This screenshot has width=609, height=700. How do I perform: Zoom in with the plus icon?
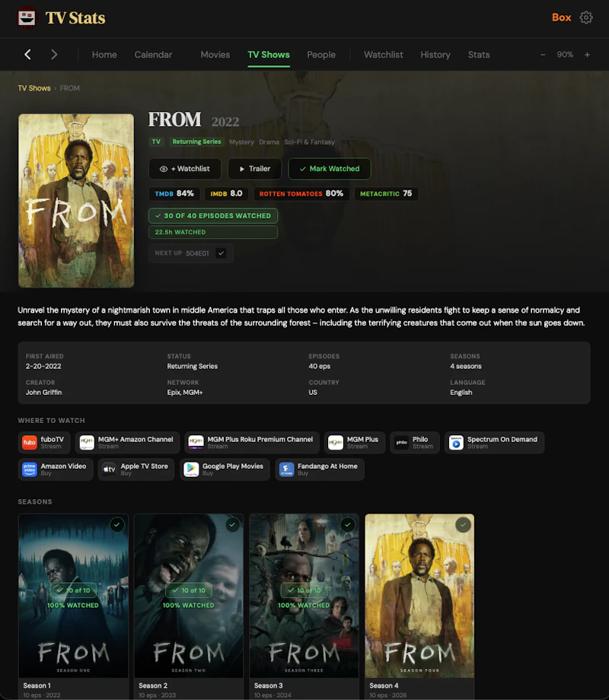(587, 55)
